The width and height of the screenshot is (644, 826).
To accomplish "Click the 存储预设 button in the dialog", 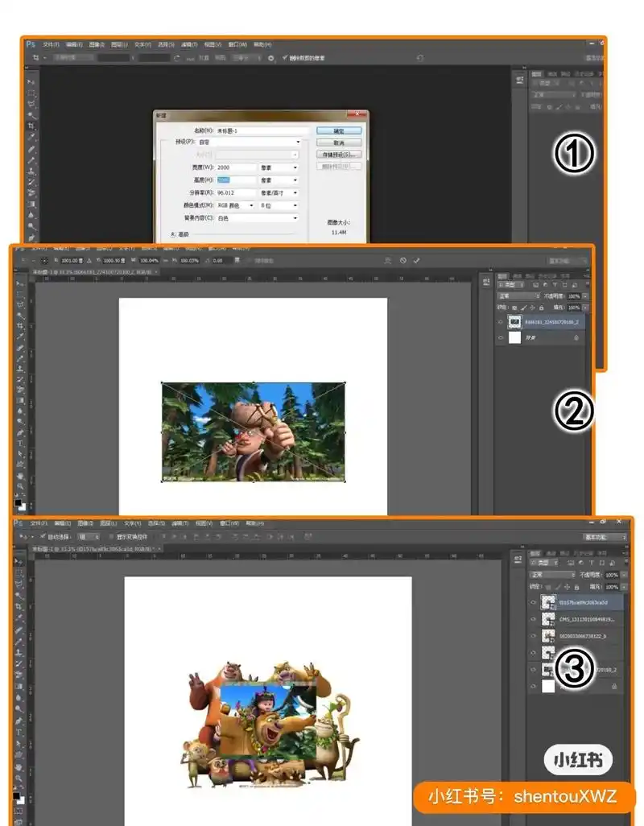I will tap(338, 155).
